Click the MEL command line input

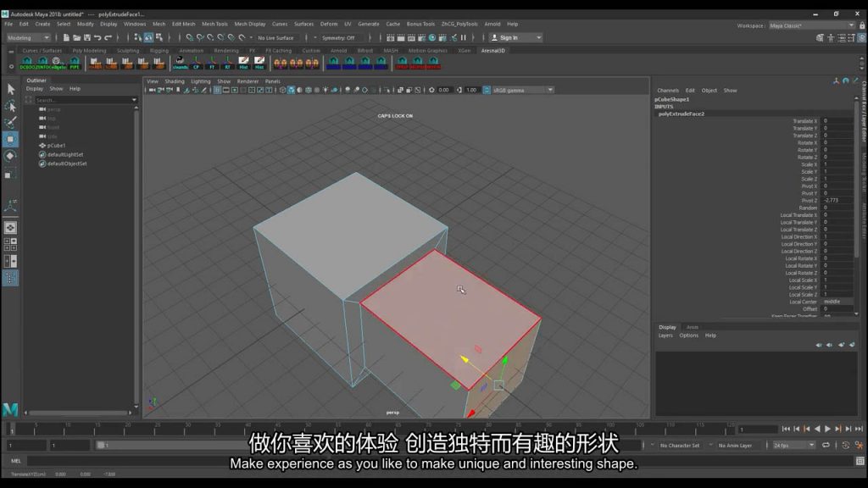pos(440,461)
